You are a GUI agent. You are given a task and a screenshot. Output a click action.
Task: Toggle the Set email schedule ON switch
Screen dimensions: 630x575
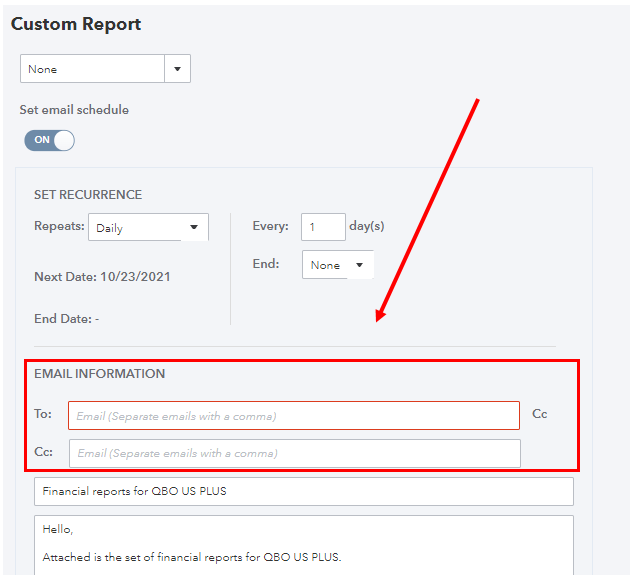(x=49, y=140)
